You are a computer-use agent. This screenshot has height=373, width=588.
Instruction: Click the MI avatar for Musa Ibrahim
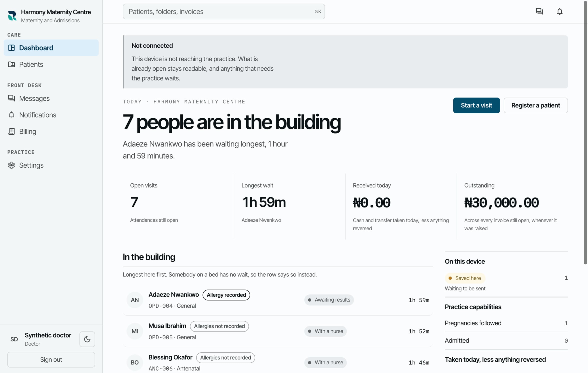[x=135, y=331]
